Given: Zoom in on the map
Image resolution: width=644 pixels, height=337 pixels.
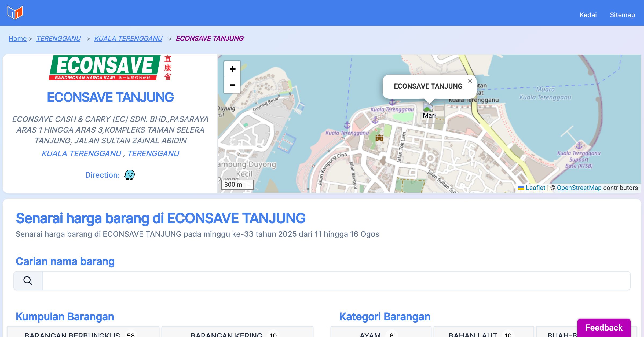Looking at the screenshot, I should 232,69.
